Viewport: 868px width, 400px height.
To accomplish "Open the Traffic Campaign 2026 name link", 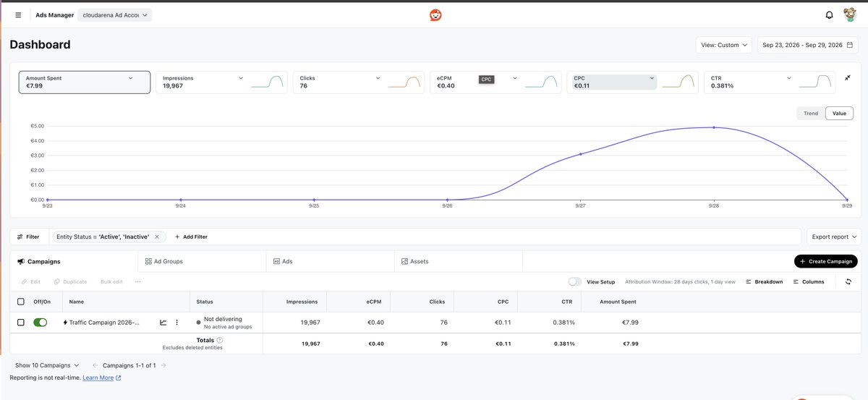I will [x=104, y=323].
